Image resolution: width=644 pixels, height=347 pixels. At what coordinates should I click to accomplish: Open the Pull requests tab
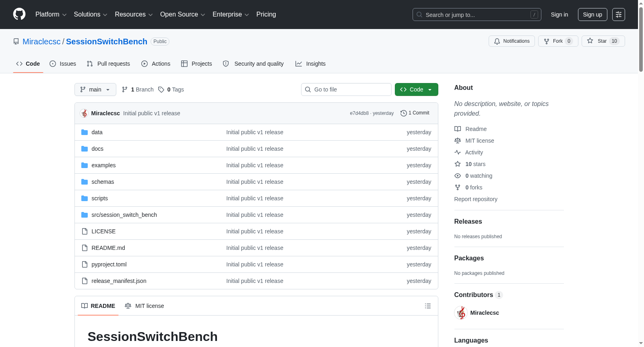point(108,64)
